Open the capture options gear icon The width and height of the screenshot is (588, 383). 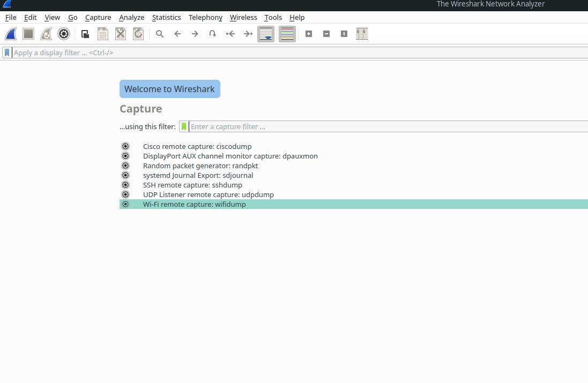click(64, 34)
